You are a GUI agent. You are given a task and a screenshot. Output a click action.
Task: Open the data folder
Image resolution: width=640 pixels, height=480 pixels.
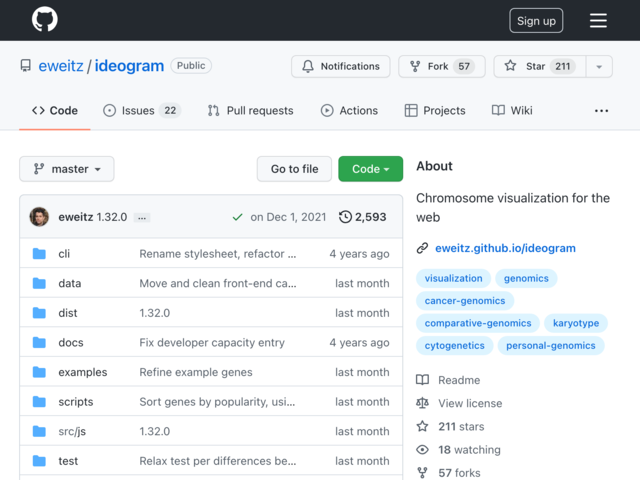[69, 283]
